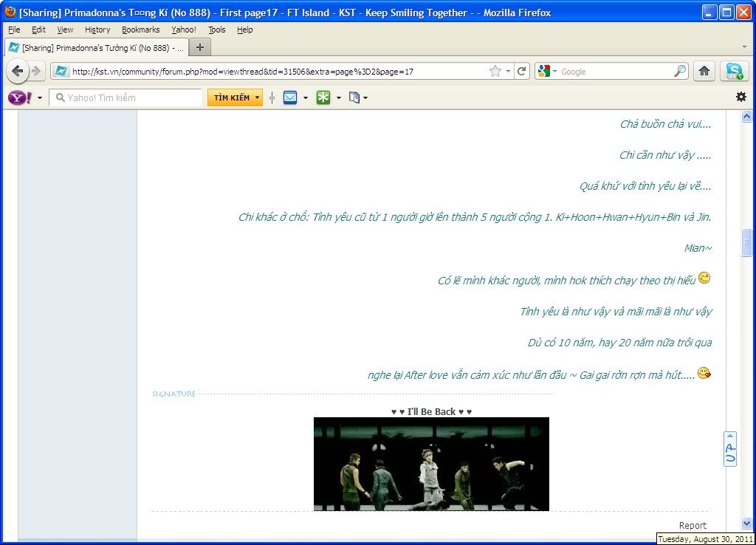Click the Skype toolbar icon

(x=734, y=72)
